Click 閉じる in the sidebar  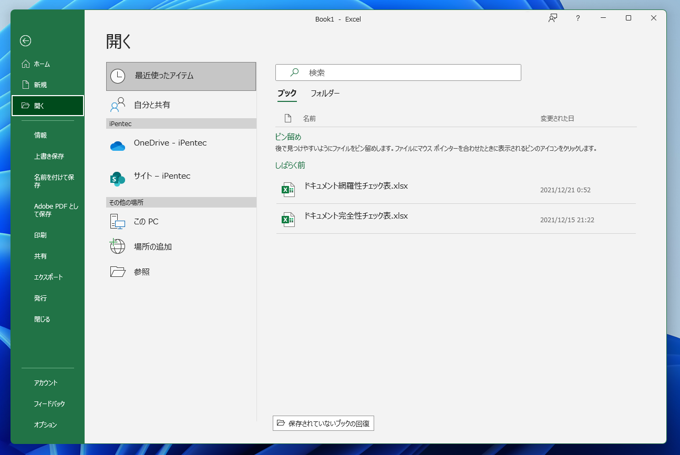point(42,319)
